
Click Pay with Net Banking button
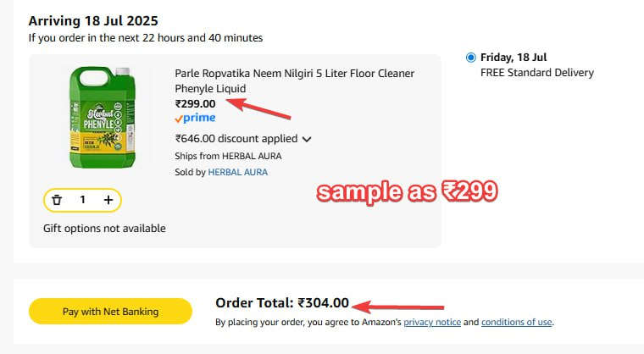click(110, 312)
